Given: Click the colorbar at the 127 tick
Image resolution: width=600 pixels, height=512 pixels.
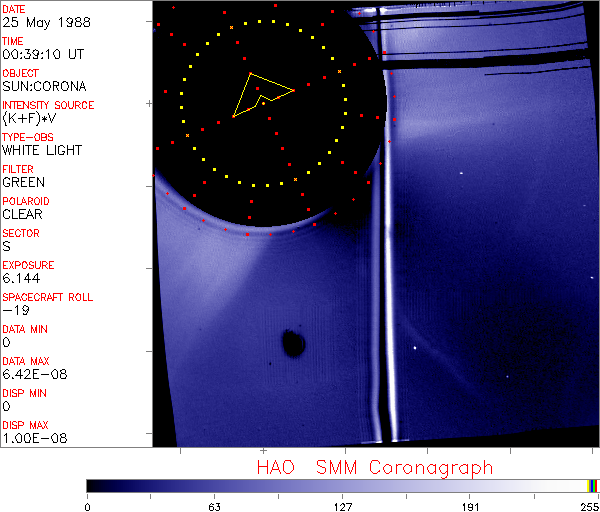Looking at the screenshot, I should [x=343, y=485].
